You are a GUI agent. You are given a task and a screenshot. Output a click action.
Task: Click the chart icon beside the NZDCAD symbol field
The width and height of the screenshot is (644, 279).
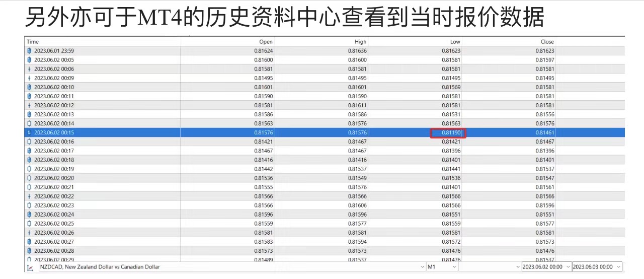30,267
